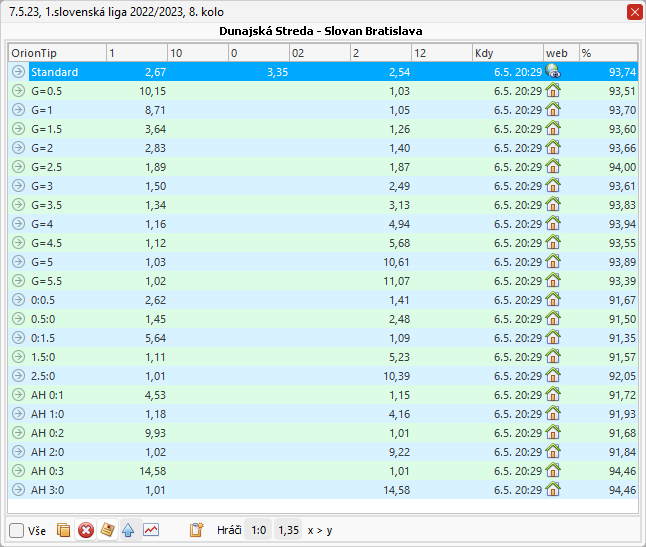
Task: Click the house icon on AH 0:1 row
Action: 553,394
